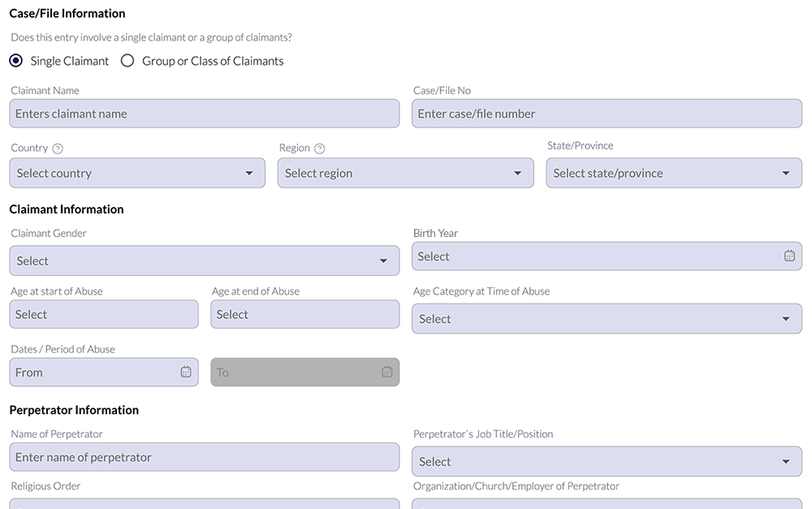This screenshot has height=509, width=812.
Task: Open calendar icon in Birth Year field
Action: [789, 256]
